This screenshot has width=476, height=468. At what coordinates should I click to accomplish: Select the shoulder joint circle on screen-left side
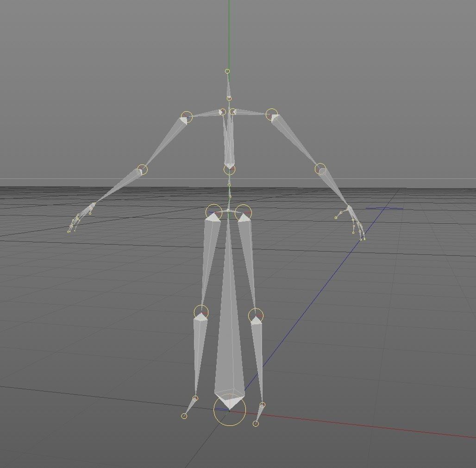(x=187, y=117)
